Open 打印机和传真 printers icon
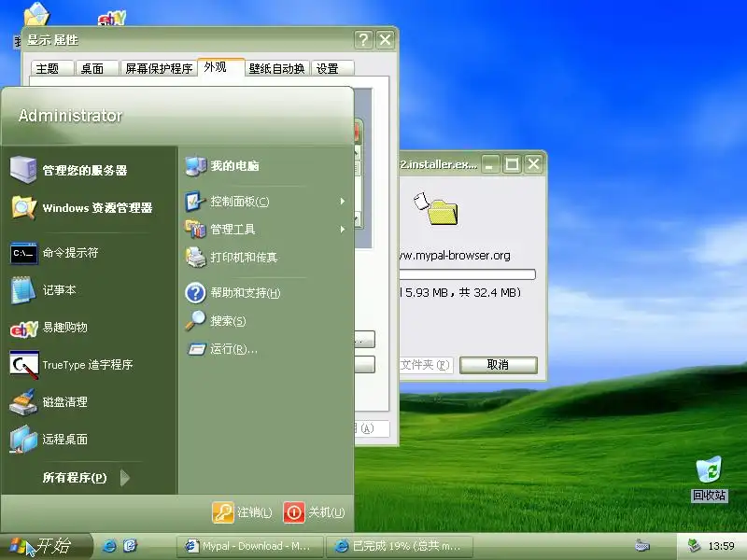Screen dimensions: 747x560 coord(195,258)
